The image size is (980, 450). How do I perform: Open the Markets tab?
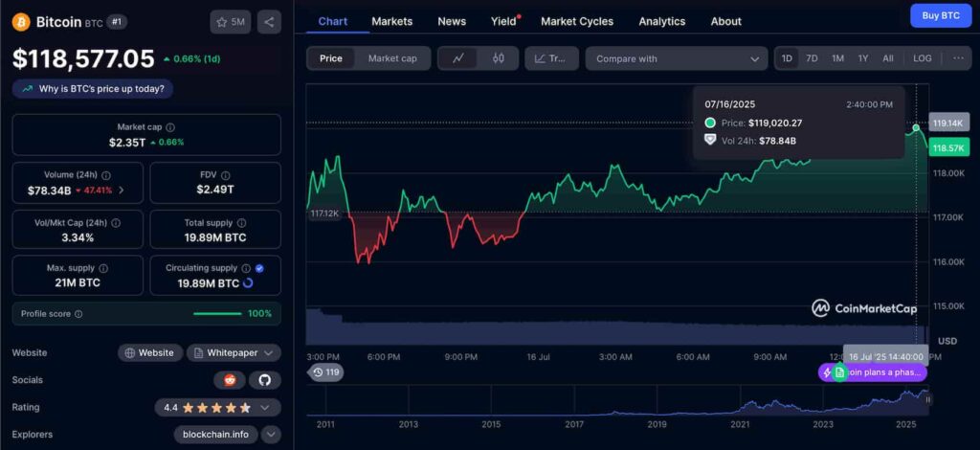click(391, 21)
